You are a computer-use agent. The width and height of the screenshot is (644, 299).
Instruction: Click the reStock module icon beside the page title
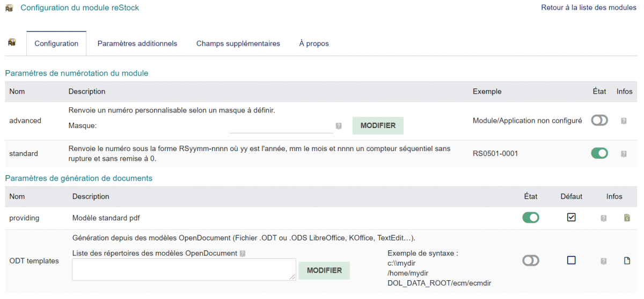click(x=9, y=8)
